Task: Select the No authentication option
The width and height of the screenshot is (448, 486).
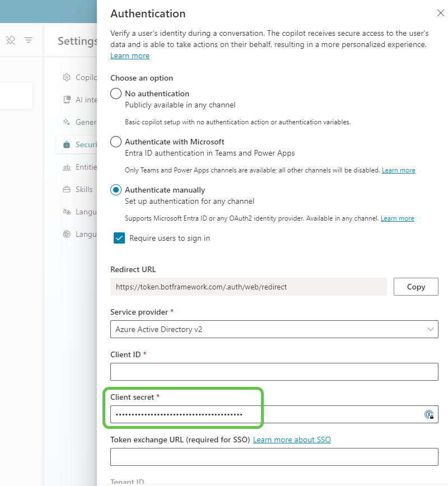Action: click(x=115, y=94)
